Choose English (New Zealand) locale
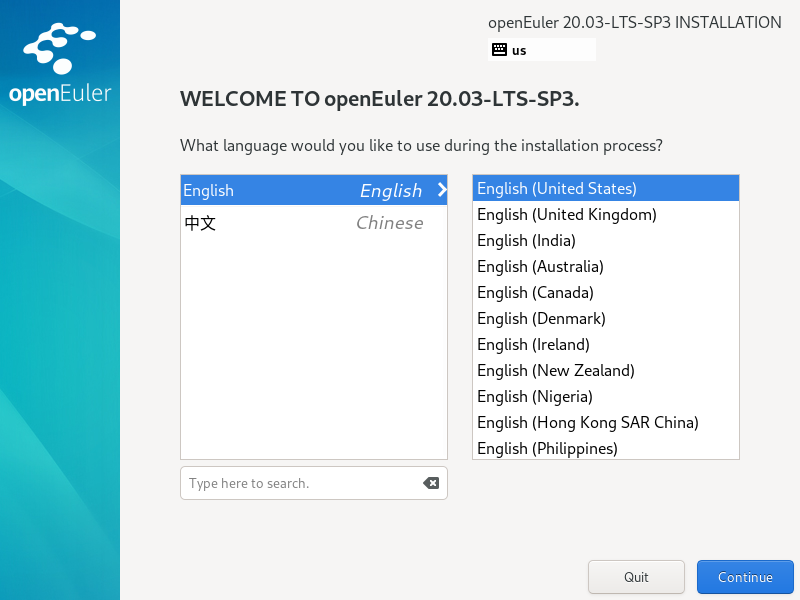Image resolution: width=800 pixels, height=600 pixels. 606,370
